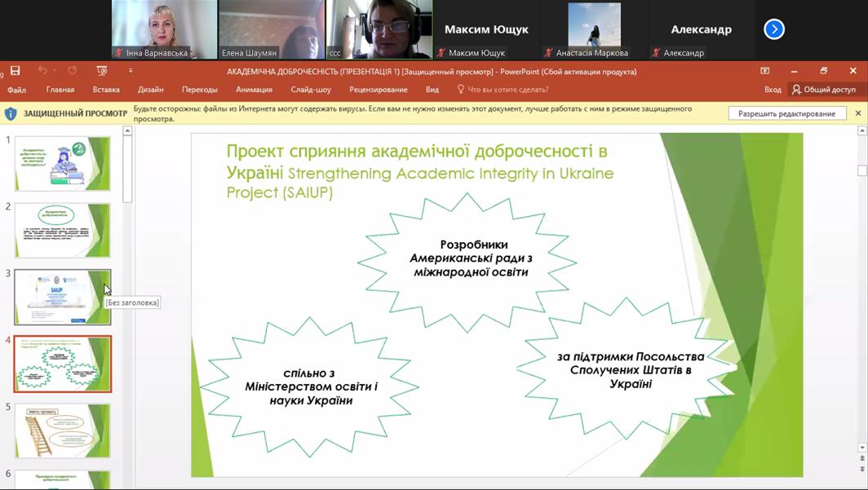Select the partially visible slide 6 thumbnail
The height and width of the screenshot is (490, 868).
click(x=63, y=479)
